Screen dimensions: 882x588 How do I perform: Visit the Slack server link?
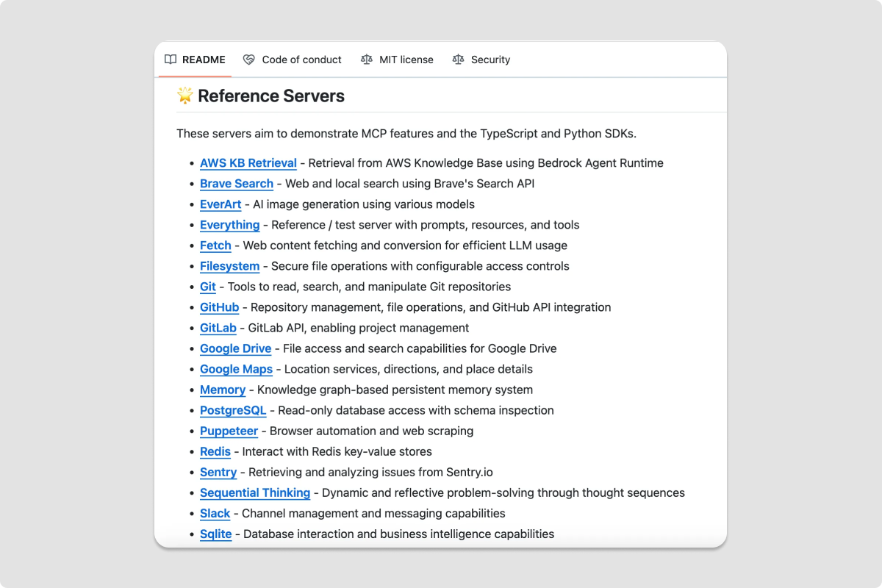(215, 513)
